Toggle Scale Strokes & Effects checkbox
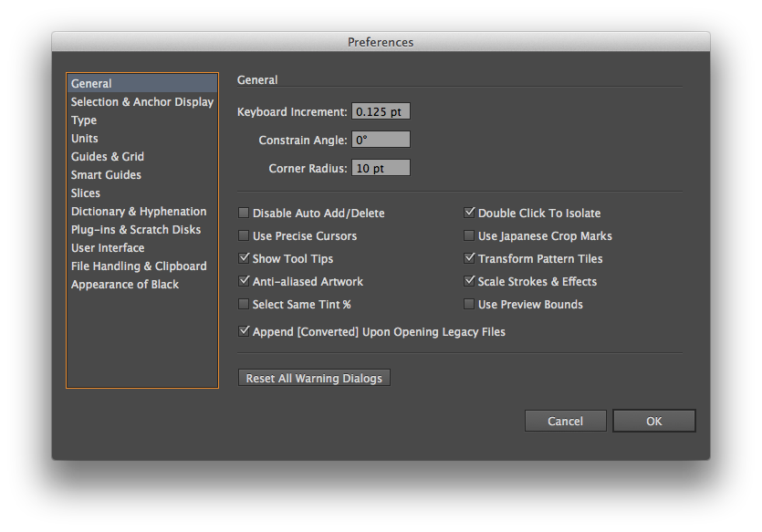 pyautogui.click(x=469, y=281)
